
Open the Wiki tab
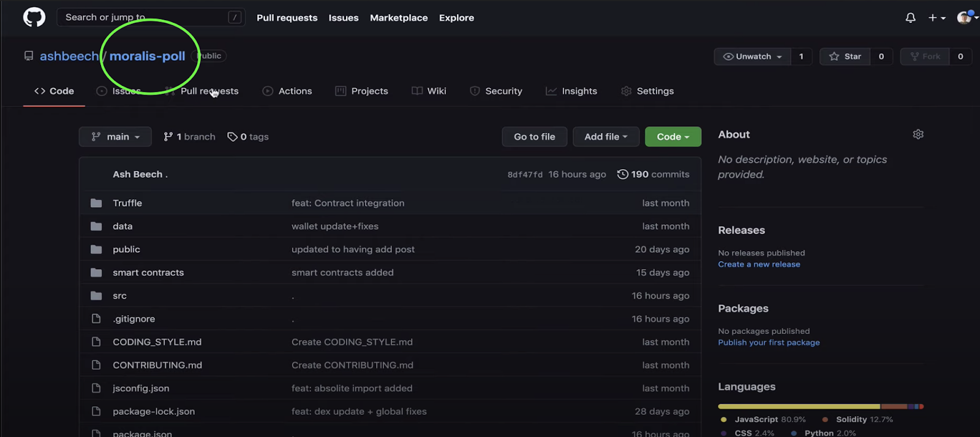click(x=429, y=91)
